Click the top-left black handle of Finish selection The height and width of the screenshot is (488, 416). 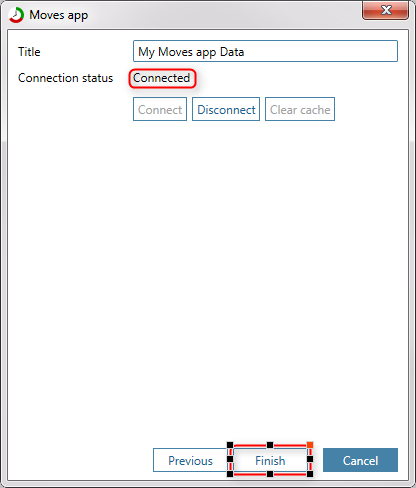click(230, 445)
